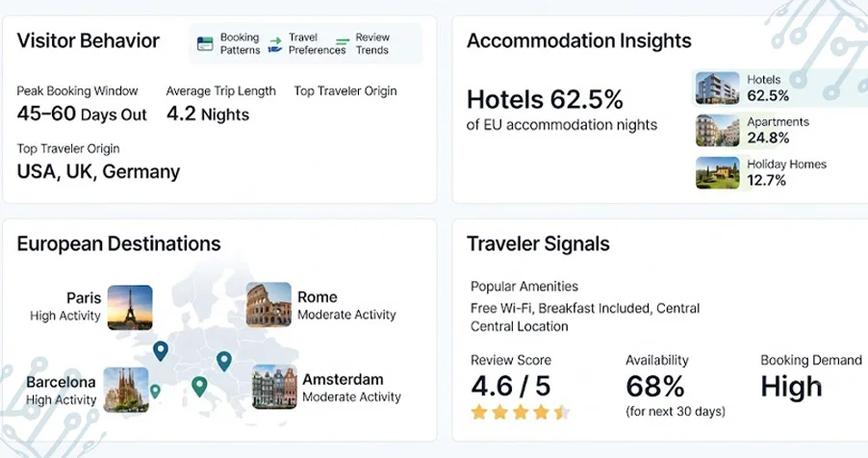Select the large green map pin over Italy
The image size is (868, 458).
(199, 387)
